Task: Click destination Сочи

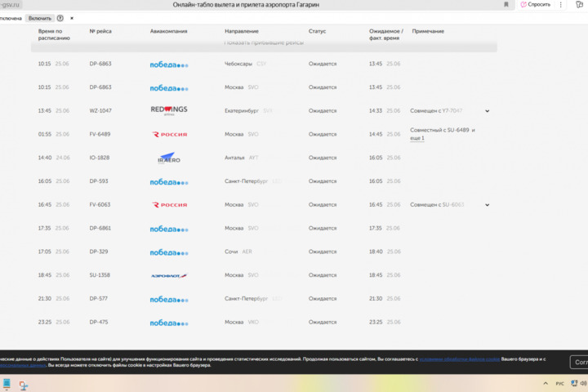Action: click(x=231, y=252)
